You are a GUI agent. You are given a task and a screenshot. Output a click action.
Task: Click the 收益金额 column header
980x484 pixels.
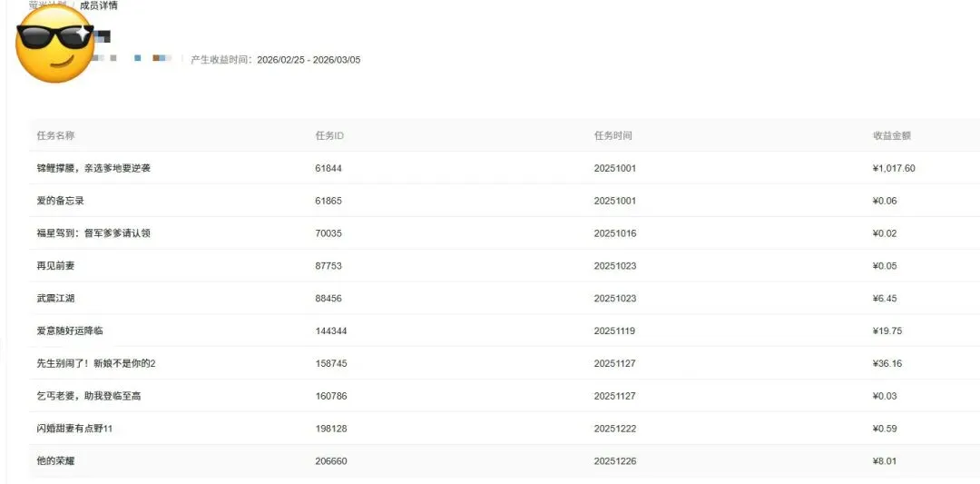click(892, 135)
